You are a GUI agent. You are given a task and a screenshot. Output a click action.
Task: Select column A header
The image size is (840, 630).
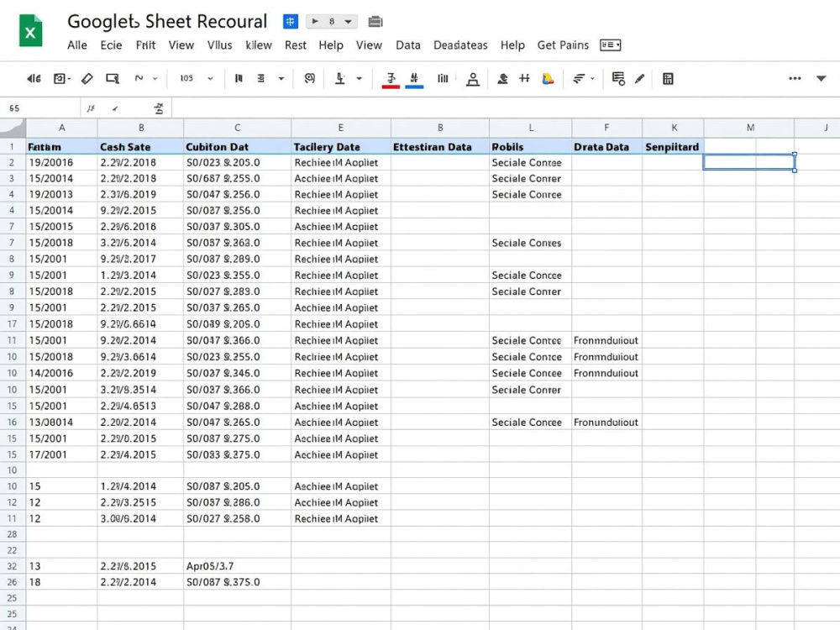coord(61,128)
